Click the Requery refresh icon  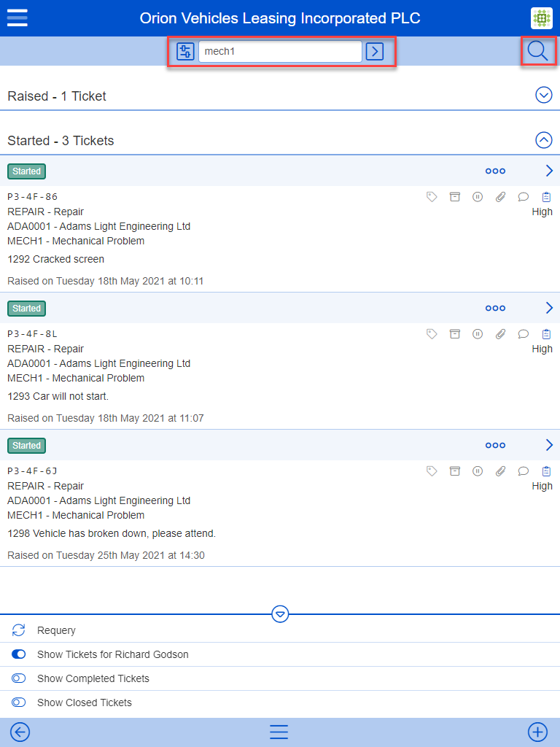18,630
